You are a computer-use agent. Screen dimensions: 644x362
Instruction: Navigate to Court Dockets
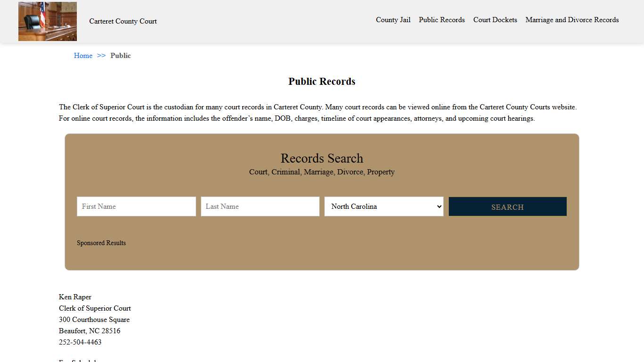click(x=495, y=20)
